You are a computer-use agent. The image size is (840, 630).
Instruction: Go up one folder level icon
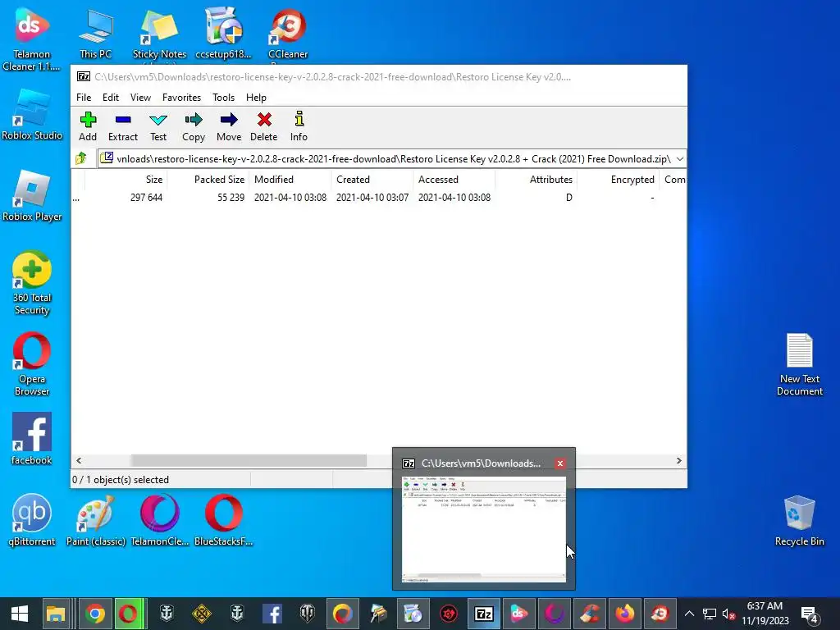click(x=81, y=158)
